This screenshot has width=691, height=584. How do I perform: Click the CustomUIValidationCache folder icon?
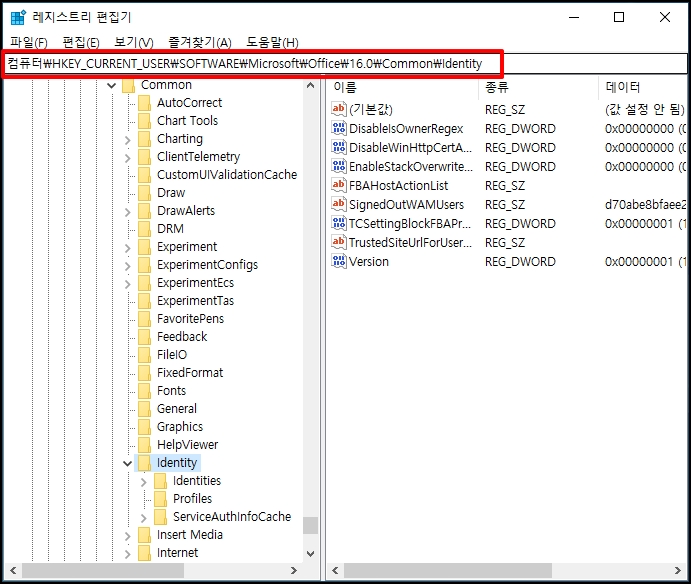coord(144,175)
